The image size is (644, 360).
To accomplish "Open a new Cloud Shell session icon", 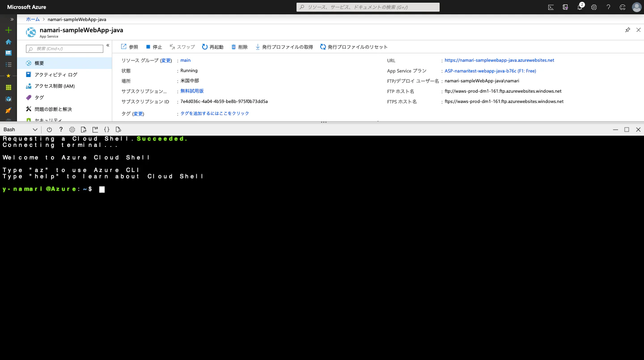I will pyautogui.click(x=95, y=129).
